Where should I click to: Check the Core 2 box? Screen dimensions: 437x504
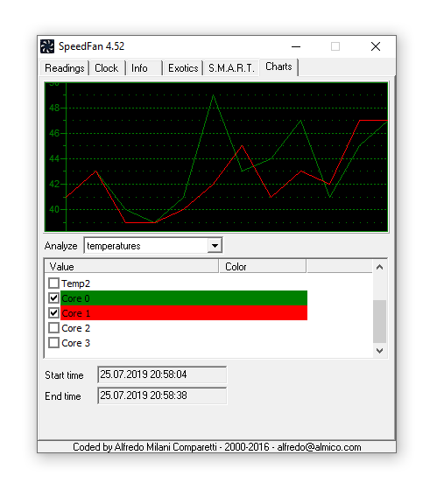tap(53, 328)
